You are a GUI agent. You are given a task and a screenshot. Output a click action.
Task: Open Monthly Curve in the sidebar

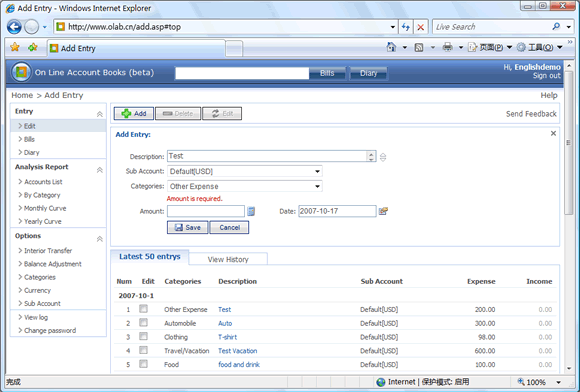click(x=45, y=208)
